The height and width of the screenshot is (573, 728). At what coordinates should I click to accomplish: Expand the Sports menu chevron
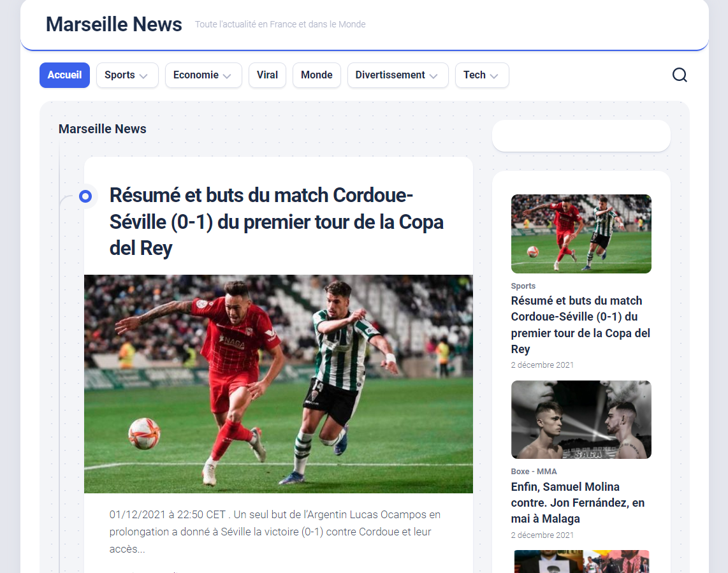coord(143,76)
